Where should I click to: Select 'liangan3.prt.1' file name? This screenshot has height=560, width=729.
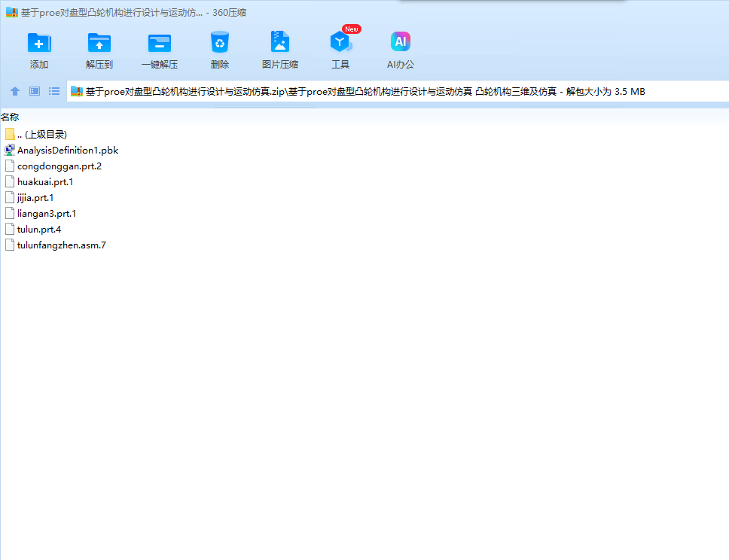[x=47, y=213]
